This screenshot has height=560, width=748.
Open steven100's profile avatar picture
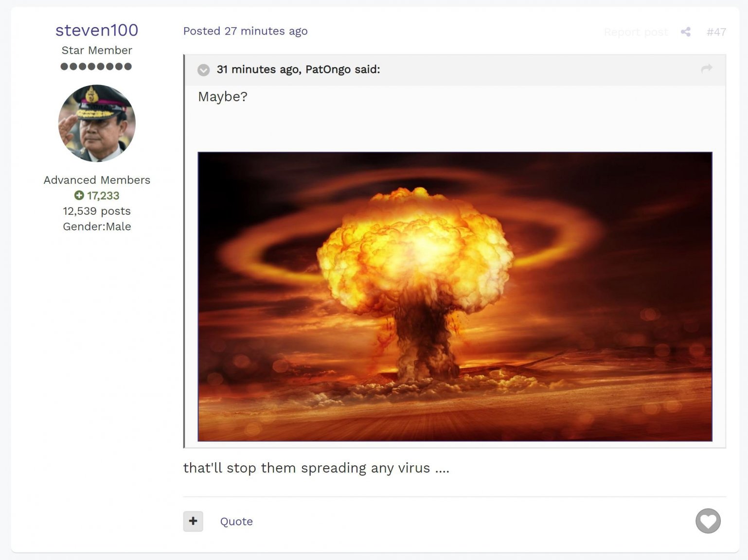(96, 122)
